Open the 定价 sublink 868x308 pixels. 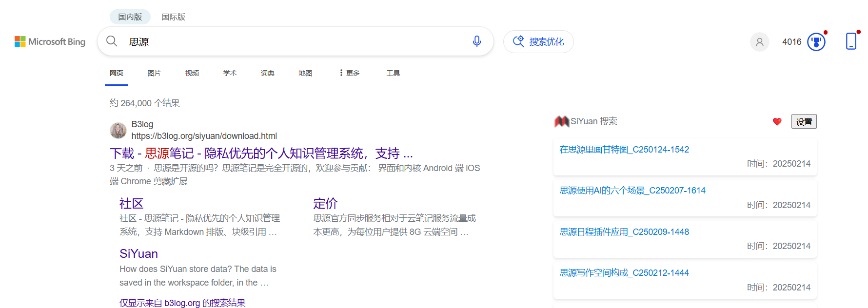point(325,203)
